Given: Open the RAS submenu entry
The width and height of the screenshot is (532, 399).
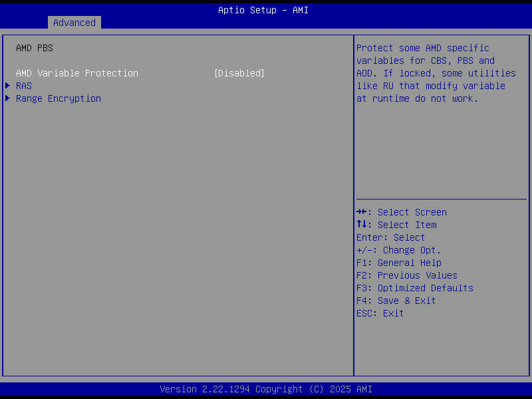Looking at the screenshot, I should [24, 86].
